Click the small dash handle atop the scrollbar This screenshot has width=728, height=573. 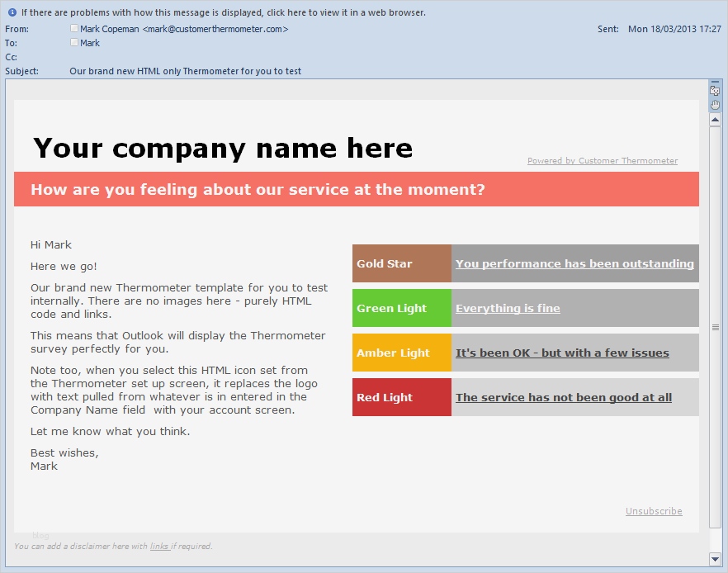coord(715,82)
